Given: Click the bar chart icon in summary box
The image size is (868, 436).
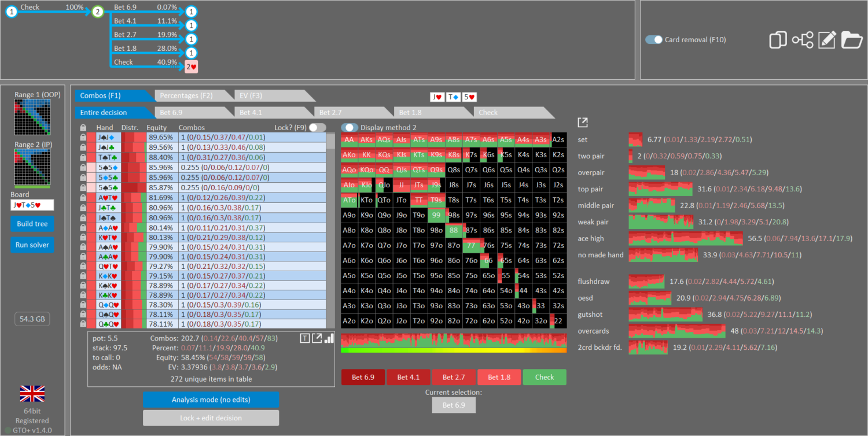Looking at the screenshot, I should coord(329,338).
